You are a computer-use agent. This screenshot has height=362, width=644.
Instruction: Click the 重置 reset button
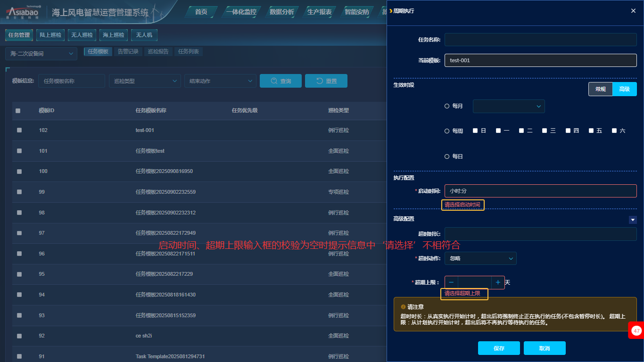coord(326,81)
